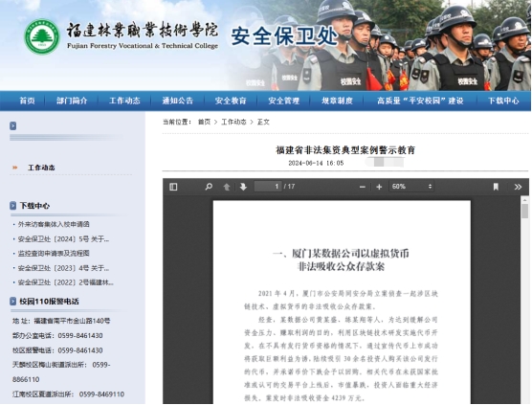
Task: Open 外来访客集体入校申请函 download link
Action: (54, 224)
